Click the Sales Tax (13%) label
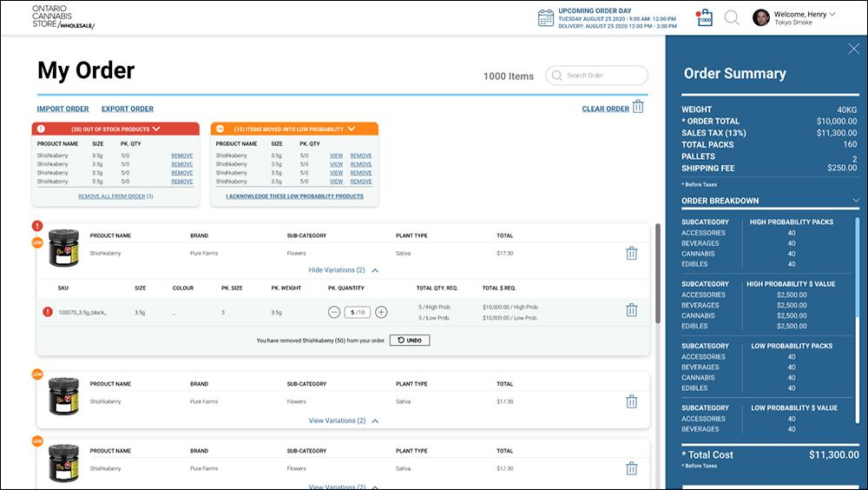This screenshot has height=490, width=868. tap(713, 133)
